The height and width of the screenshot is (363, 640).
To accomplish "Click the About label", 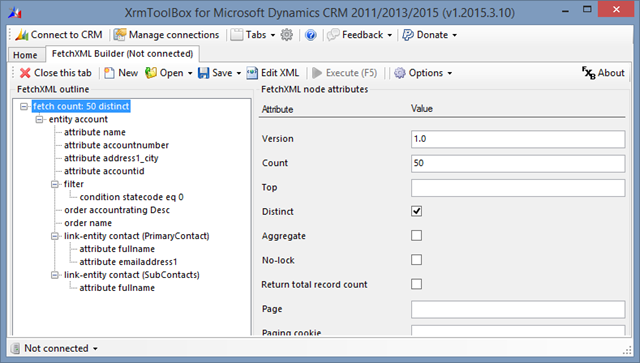I will click(611, 73).
